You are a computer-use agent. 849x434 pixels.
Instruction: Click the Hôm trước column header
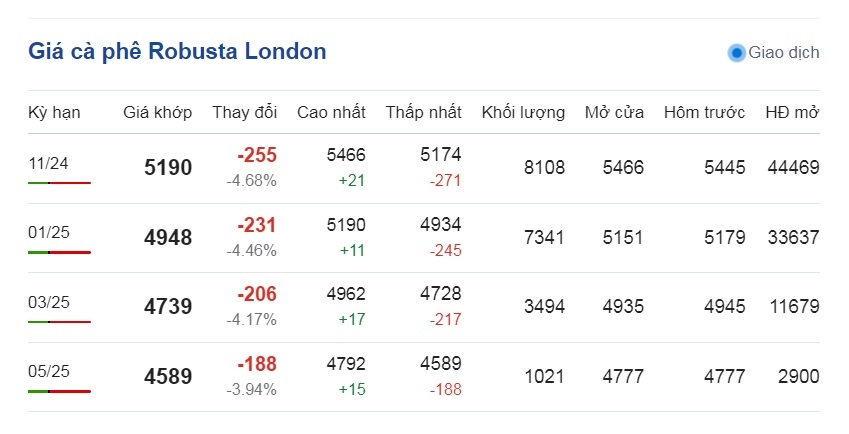[704, 112]
